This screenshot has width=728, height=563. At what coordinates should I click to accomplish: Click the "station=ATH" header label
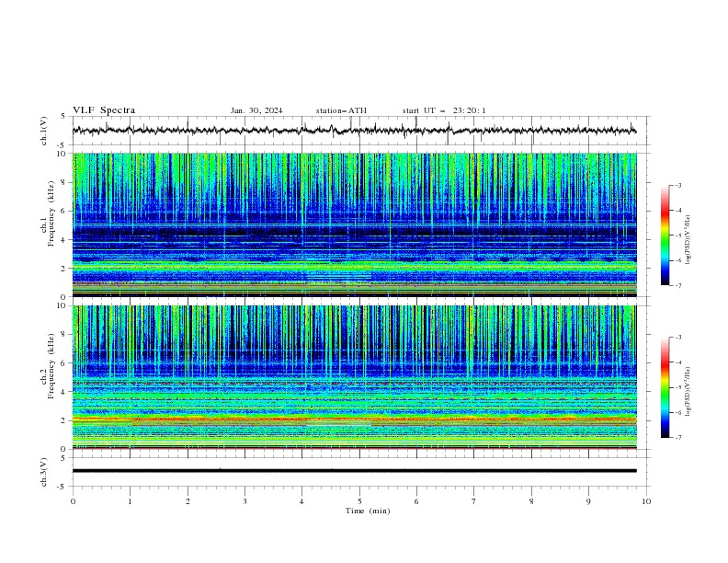(341, 110)
